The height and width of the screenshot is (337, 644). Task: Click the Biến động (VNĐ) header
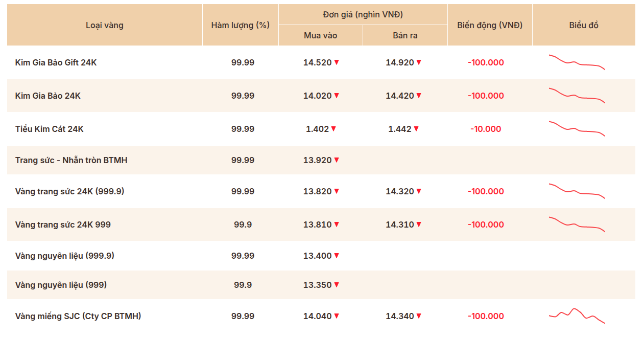click(x=490, y=25)
